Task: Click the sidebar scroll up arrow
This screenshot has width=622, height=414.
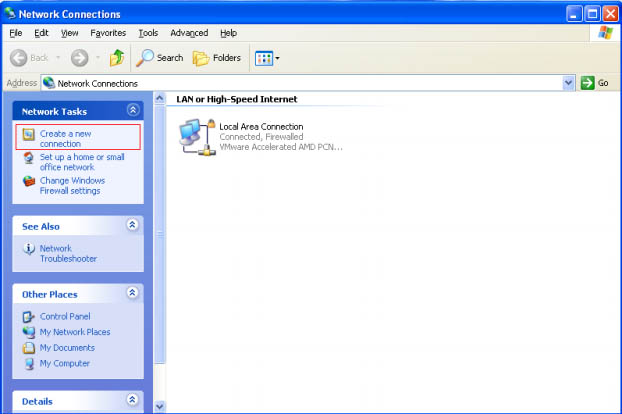Action: 159,98
